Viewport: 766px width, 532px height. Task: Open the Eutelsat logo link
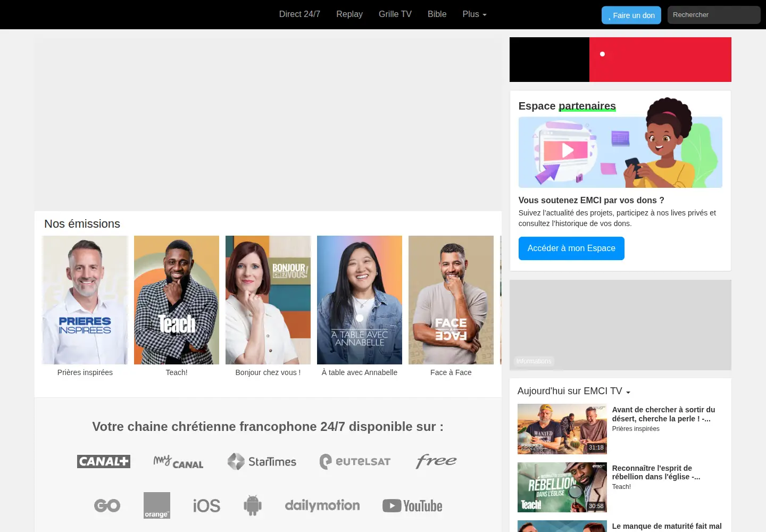click(355, 461)
